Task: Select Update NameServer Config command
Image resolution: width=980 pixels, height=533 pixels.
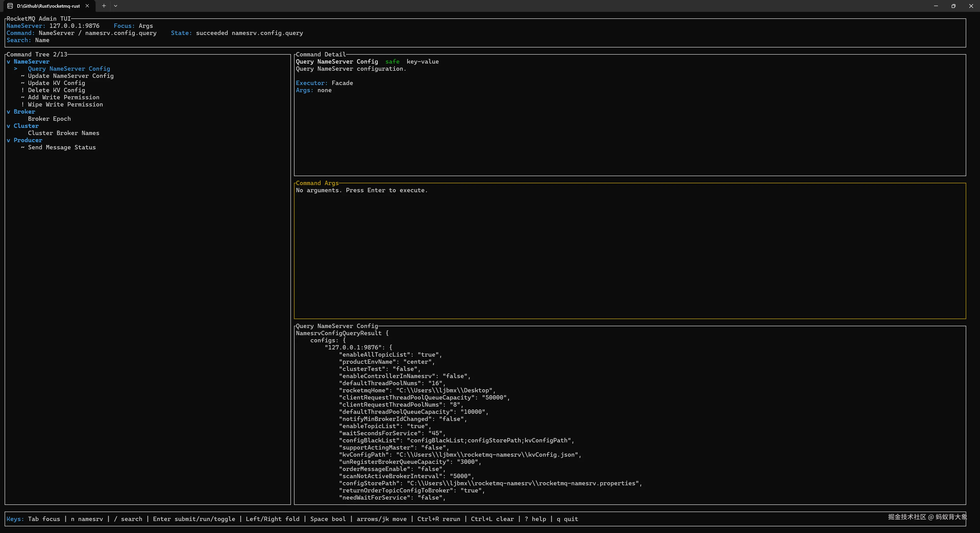Action: 71,76
